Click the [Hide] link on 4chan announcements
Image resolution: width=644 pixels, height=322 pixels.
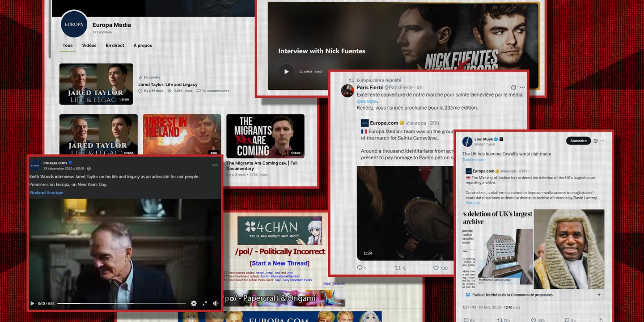click(326, 284)
